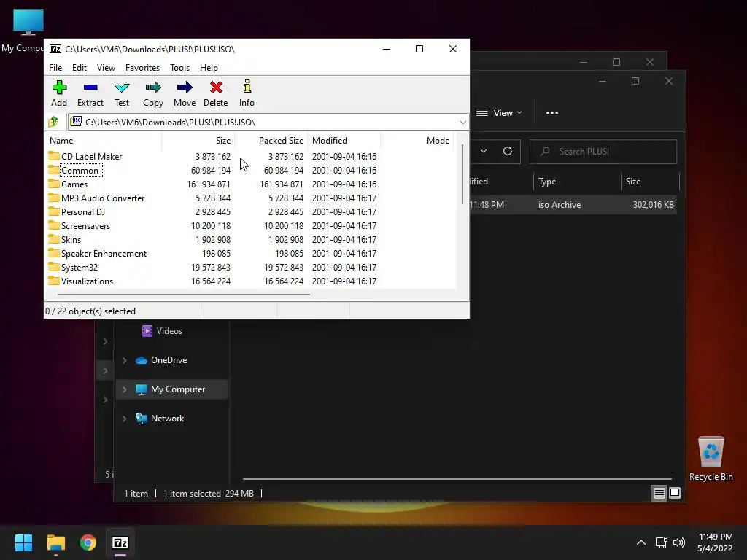
Task: Click the Add toolbar icon in 7-Zip
Action: pos(59,93)
